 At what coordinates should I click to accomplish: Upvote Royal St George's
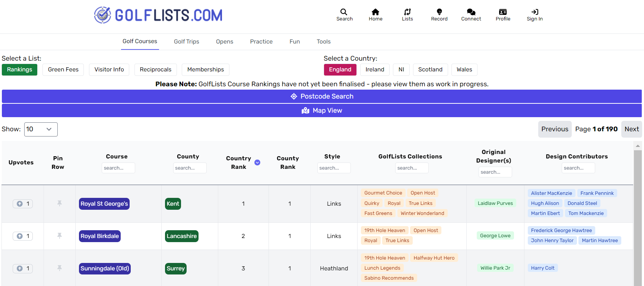[x=23, y=204]
